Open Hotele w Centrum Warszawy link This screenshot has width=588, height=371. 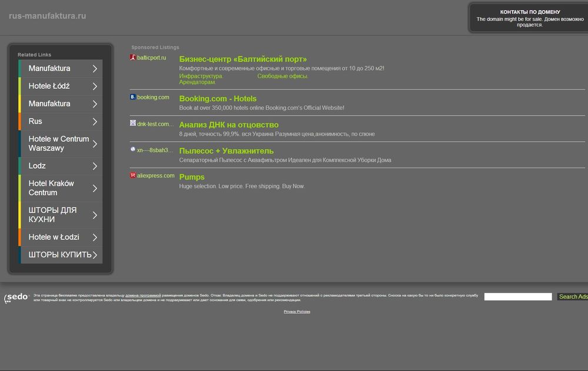pos(59,143)
